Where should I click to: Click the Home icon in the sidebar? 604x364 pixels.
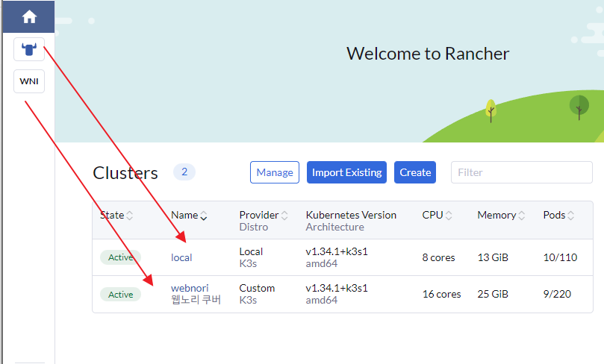pos(29,16)
